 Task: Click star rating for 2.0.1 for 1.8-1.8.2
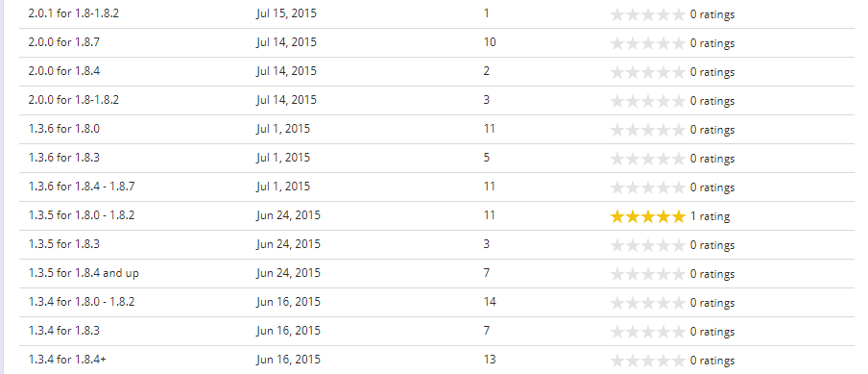[x=648, y=14]
